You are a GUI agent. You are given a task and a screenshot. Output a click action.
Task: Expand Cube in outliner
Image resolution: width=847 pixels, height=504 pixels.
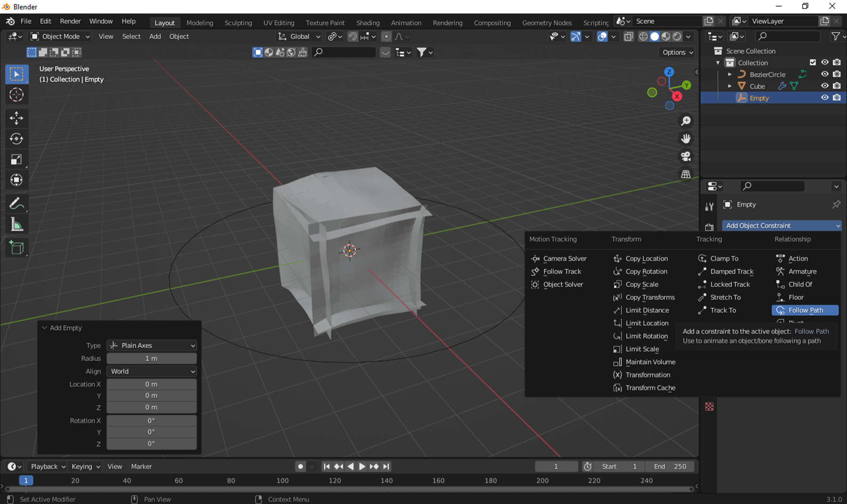[729, 86]
